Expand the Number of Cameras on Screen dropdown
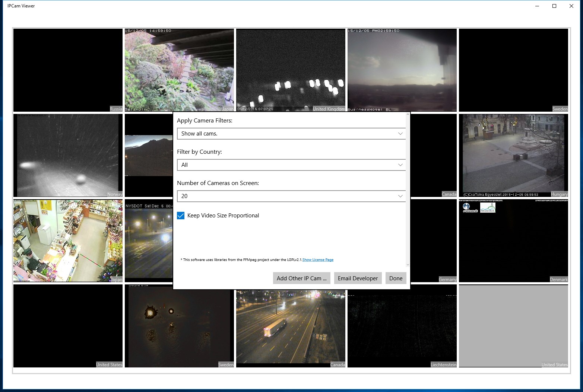Viewport: 583px width, 392px height. [291, 196]
